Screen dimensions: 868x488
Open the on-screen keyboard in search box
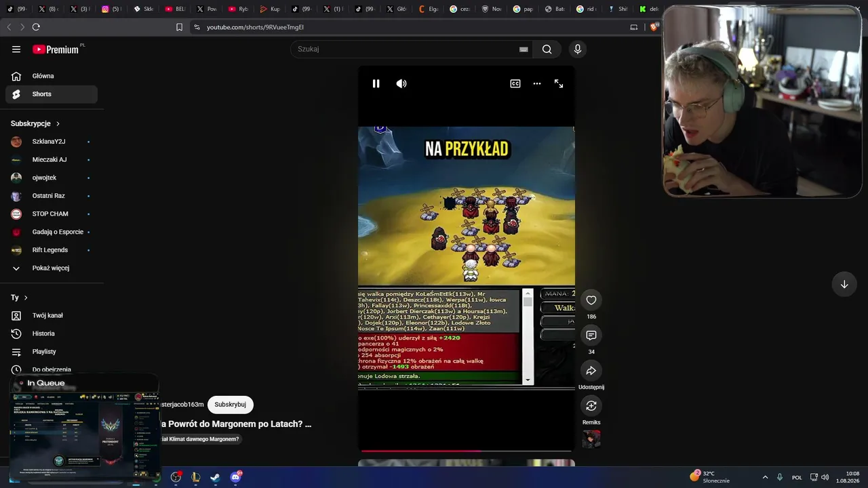click(524, 49)
